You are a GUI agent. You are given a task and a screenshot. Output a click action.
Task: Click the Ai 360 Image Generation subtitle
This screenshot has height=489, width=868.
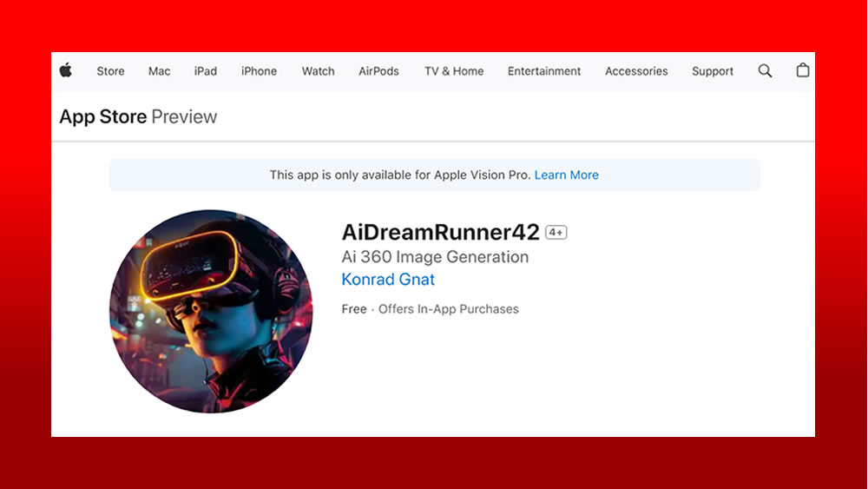pos(435,257)
